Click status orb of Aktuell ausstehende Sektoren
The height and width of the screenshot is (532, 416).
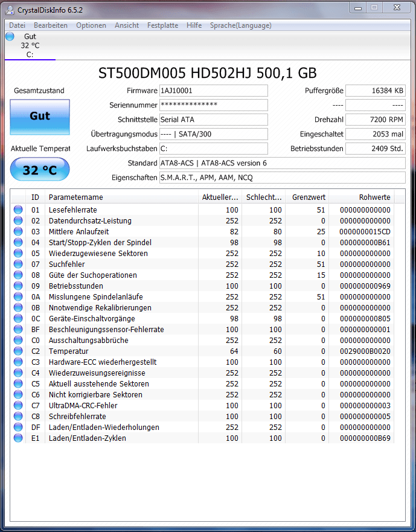[x=18, y=383]
